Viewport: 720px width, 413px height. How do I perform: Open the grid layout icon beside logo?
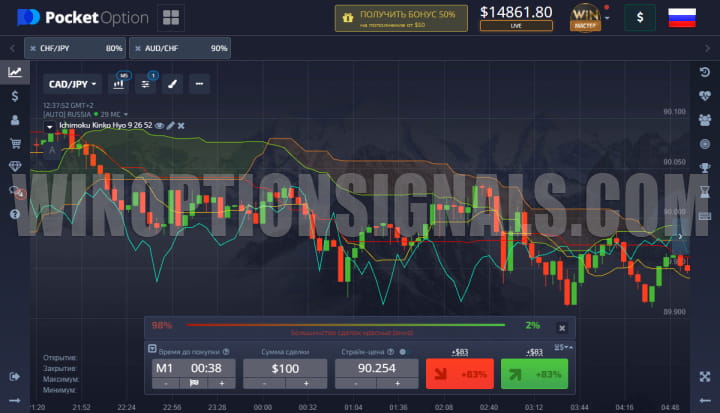(x=170, y=17)
